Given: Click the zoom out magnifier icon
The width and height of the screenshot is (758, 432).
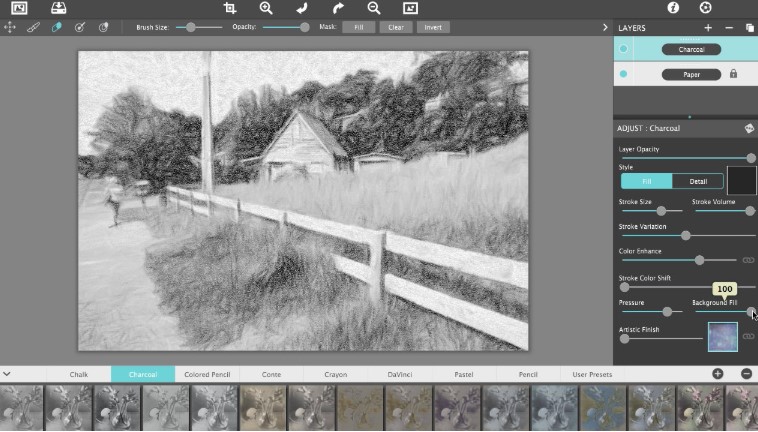Looking at the screenshot, I should (373, 8).
